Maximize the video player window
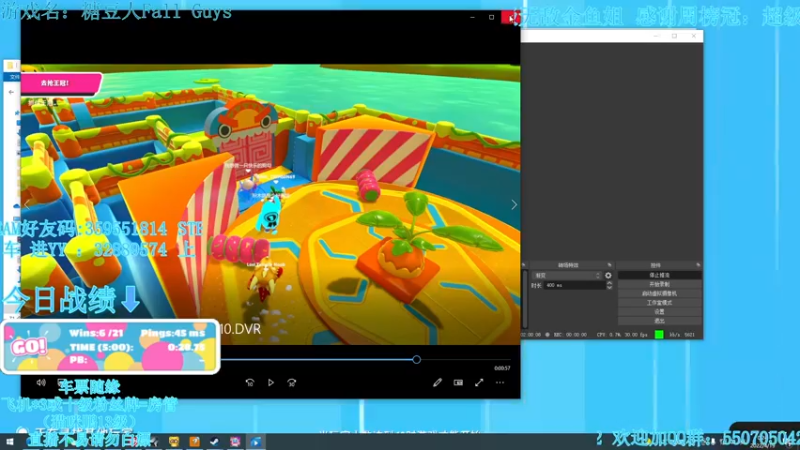Image resolution: width=800 pixels, height=450 pixels. (491, 17)
